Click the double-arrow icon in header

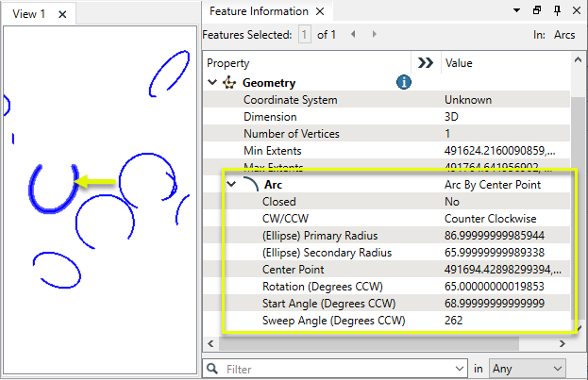[x=425, y=63]
